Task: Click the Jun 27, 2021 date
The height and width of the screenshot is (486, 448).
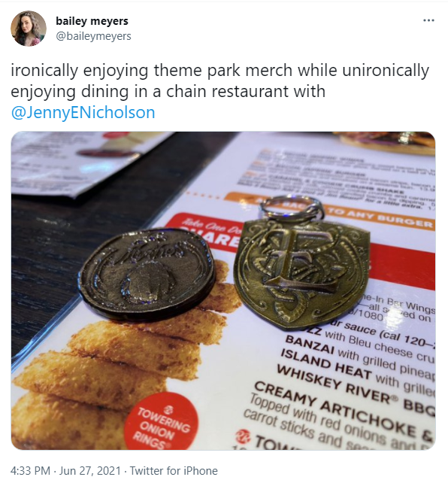Action: coord(89,470)
